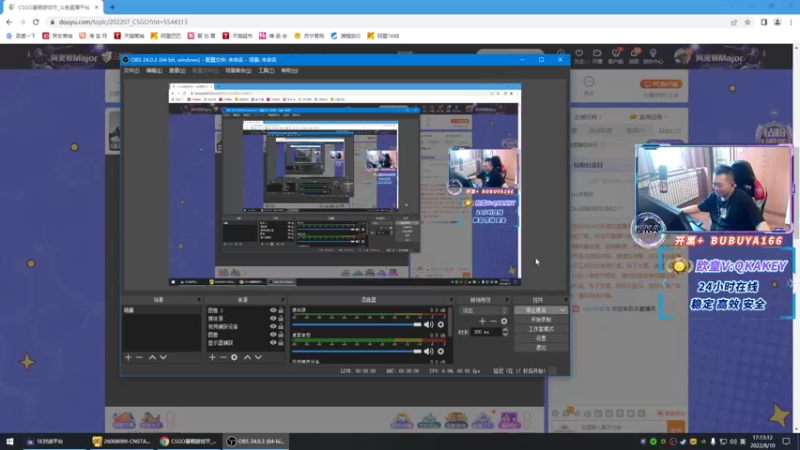Switch to Chrome in taskbar
Viewport: 800px width, 450px height.
[x=188, y=441]
